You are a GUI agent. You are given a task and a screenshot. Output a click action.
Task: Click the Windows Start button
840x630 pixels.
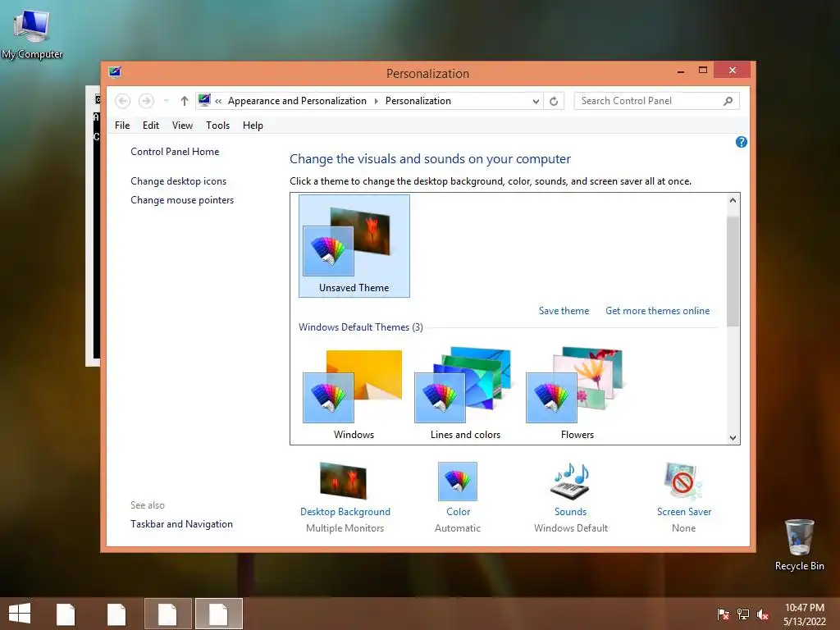tap(20, 614)
